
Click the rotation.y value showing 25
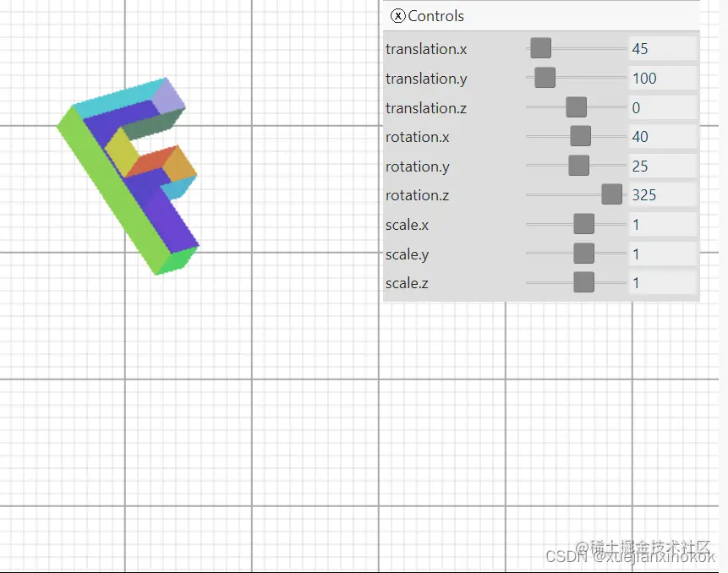coord(663,165)
